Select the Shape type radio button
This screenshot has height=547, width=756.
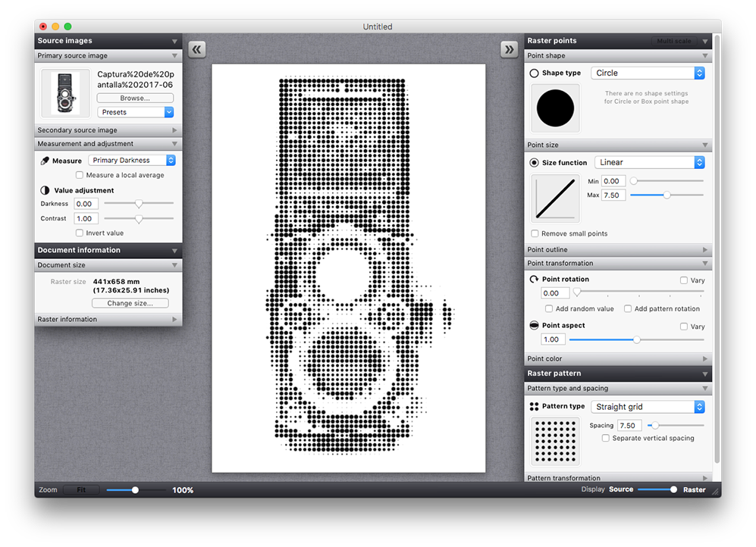coord(535,73)
